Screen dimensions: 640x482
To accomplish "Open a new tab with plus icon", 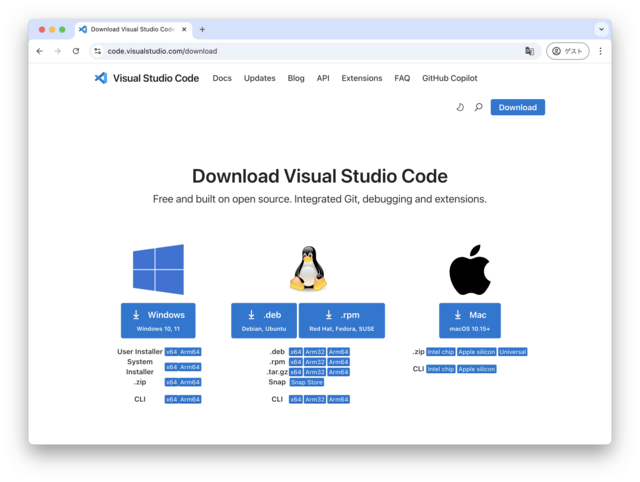I will click(x=202, y=29).
